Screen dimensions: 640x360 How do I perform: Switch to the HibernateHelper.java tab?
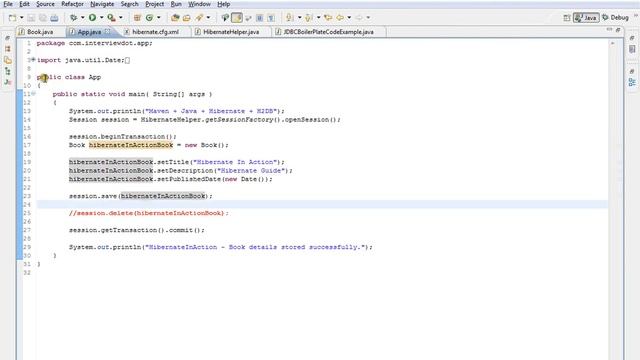point(231,32)
